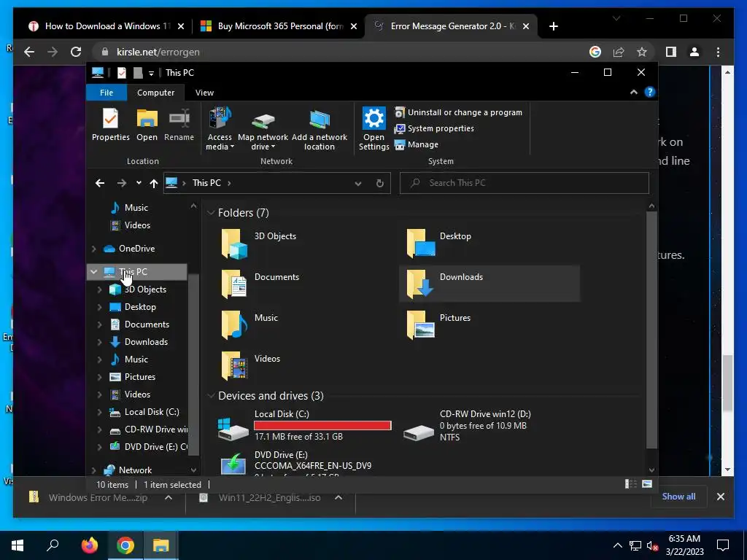This screenshot has height=560, width=747.
Task: Open Chrome three-dot menu
Action: pyautogui.click(x=718, y=52)
